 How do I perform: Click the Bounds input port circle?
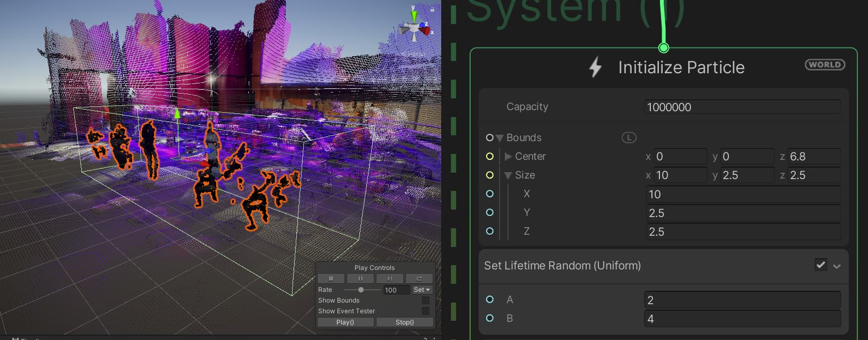pos(489,138)
